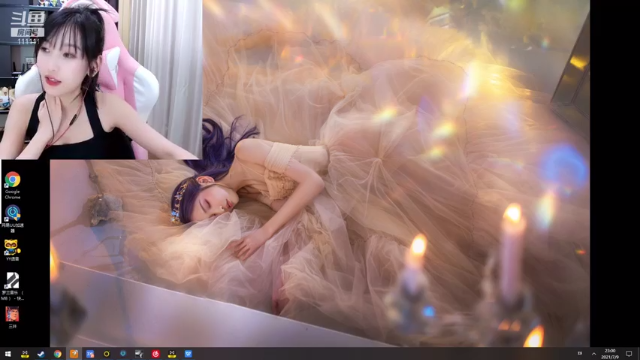Open the red character-portrait desktop shortcut

pos(12,317)
